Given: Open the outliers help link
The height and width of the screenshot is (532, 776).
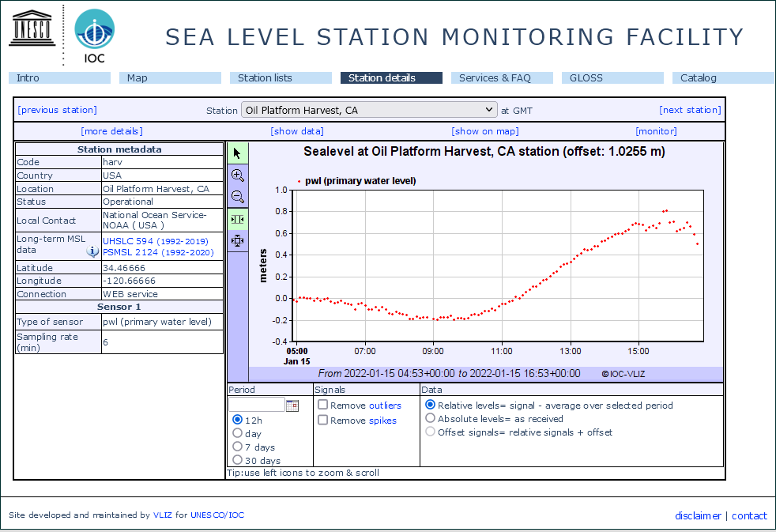Looking at the screenshot, I should (385, 406).
